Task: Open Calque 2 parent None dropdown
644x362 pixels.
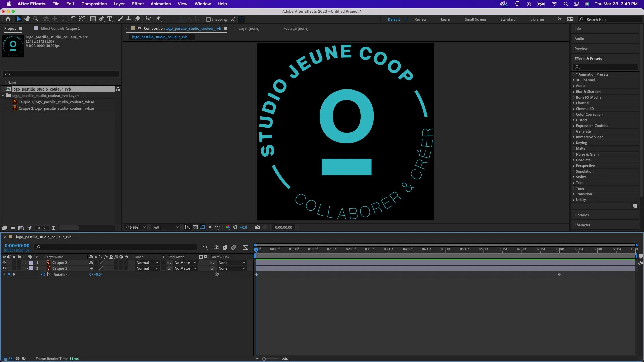Action: pyautogui.click(x=231, y=263)
